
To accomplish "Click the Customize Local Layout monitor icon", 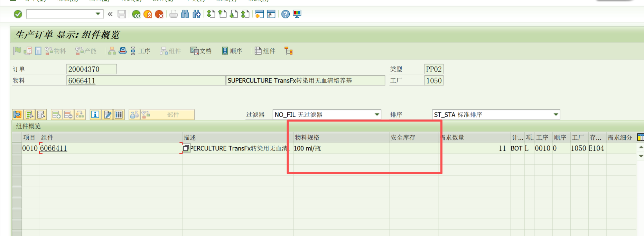I will [x=297, y=14].
